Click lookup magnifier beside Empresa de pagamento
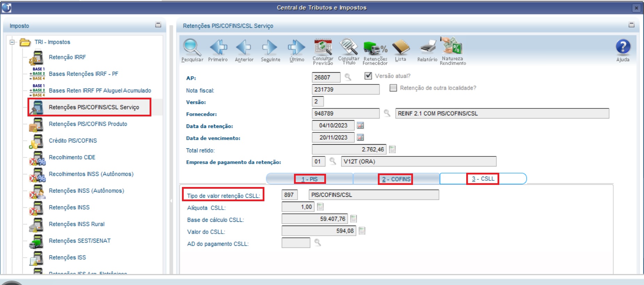 (333, 161)
